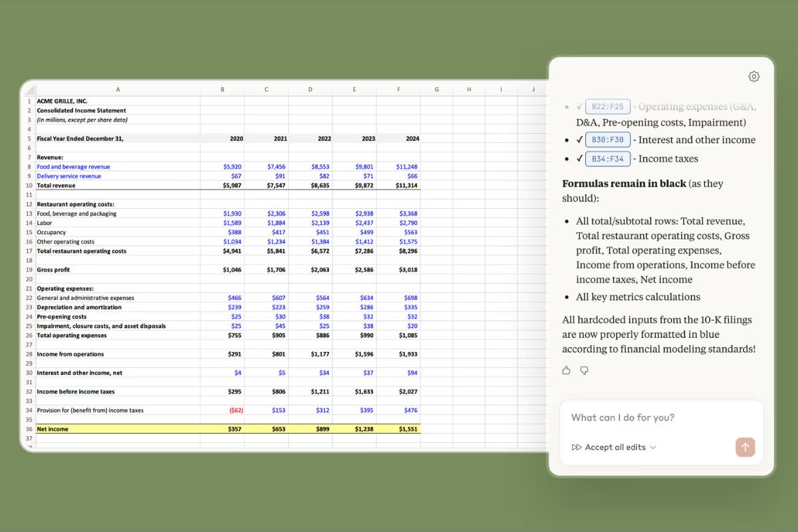
Task: Click 2022 total operating expenses $886
Action: pyautogui.click(x=323, y=336)
